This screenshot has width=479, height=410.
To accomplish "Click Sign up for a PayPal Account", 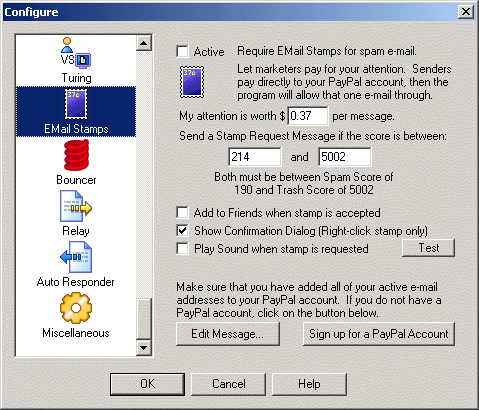I will (x=379, y=334).
